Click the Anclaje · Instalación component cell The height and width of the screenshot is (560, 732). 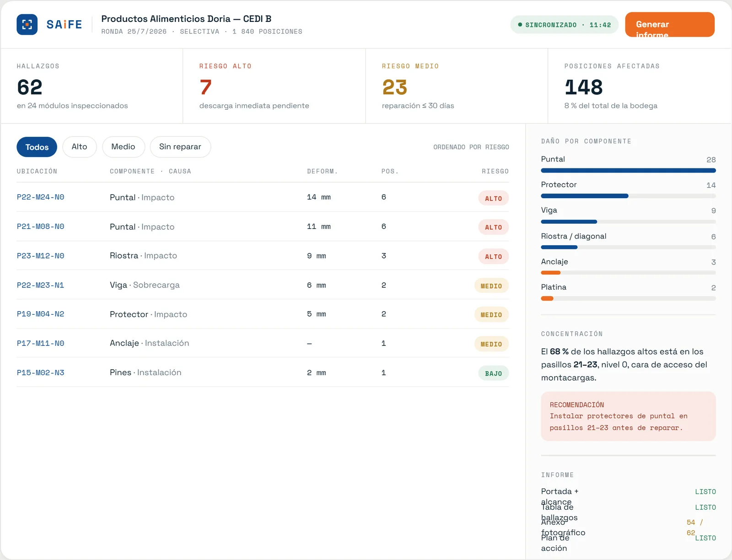tap(149, 343)
